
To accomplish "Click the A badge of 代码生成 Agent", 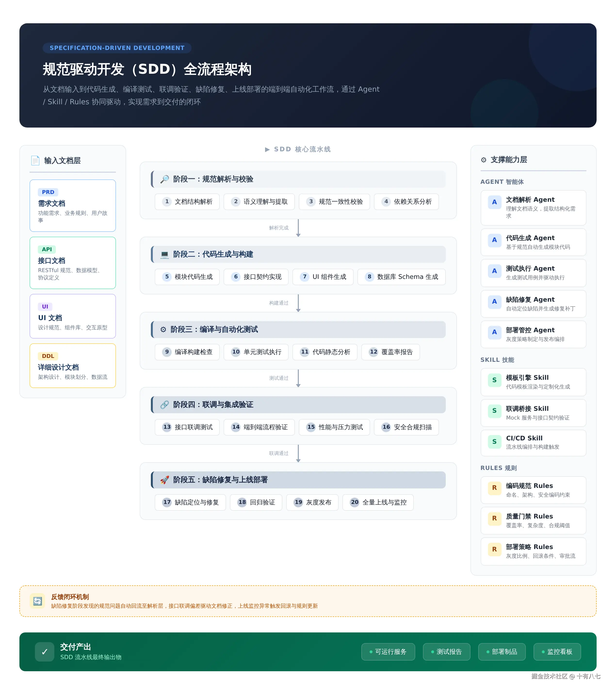I will (x=494, y=240).
